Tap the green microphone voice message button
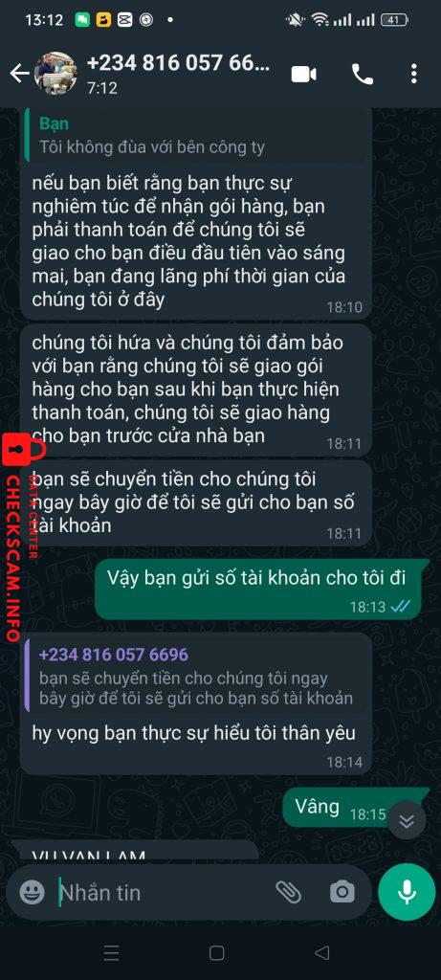 click(x=407, y=892)
